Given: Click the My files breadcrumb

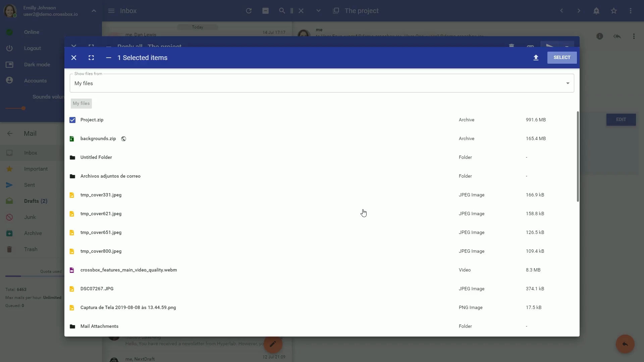Looking at the screenshot, I should pos(81,104).
